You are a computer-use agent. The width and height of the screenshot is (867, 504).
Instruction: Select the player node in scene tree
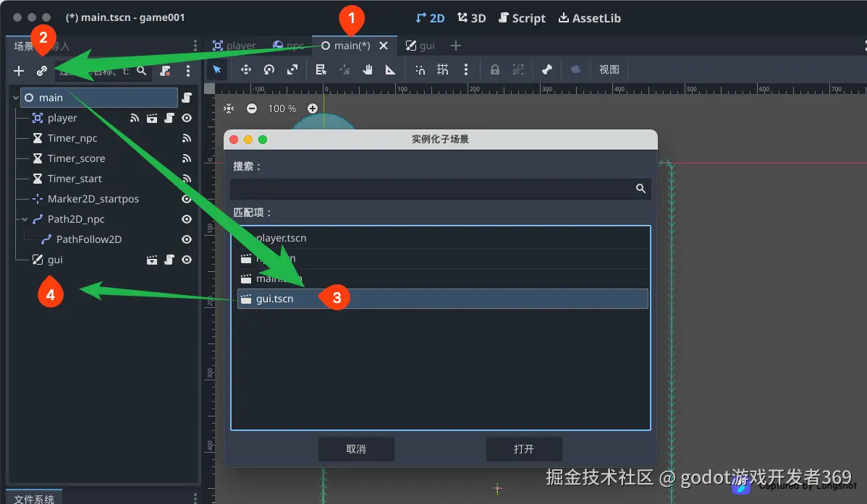pos(62,119)
